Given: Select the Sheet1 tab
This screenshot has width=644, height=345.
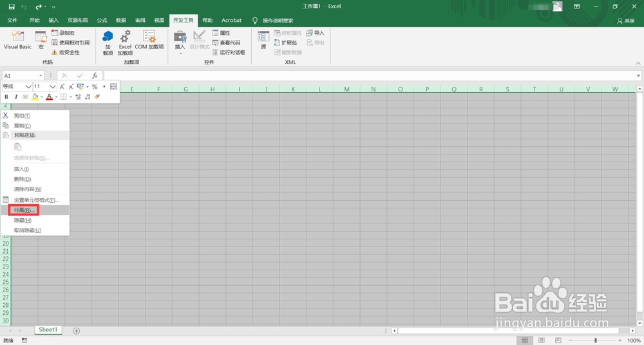Looking at the screenshot, I should click(x=48, y=330).
